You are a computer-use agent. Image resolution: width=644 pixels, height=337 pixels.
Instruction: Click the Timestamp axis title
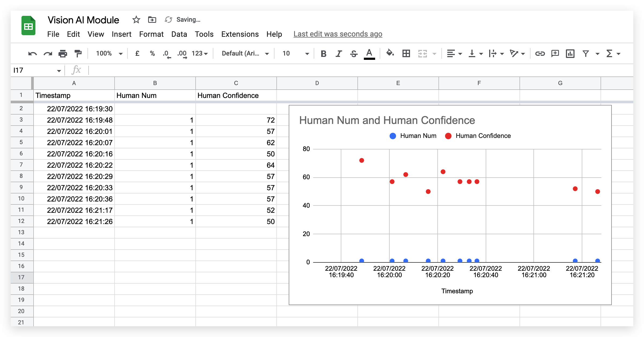click(457, 291)
